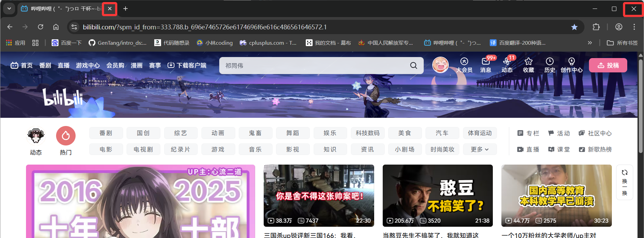644x238 pixels.
Task: Open the 小林coding bookmark
Action: [215, 43]
